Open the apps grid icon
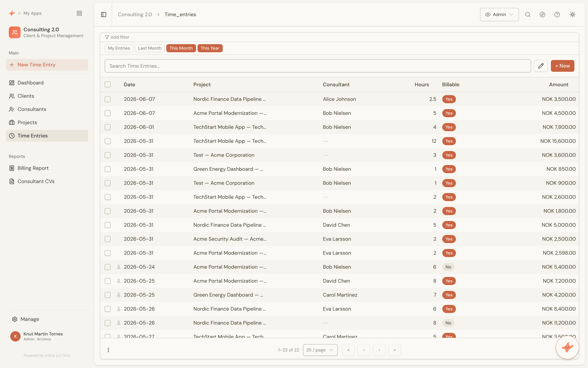This screenshot has width=588, height=368. (79, 13)
